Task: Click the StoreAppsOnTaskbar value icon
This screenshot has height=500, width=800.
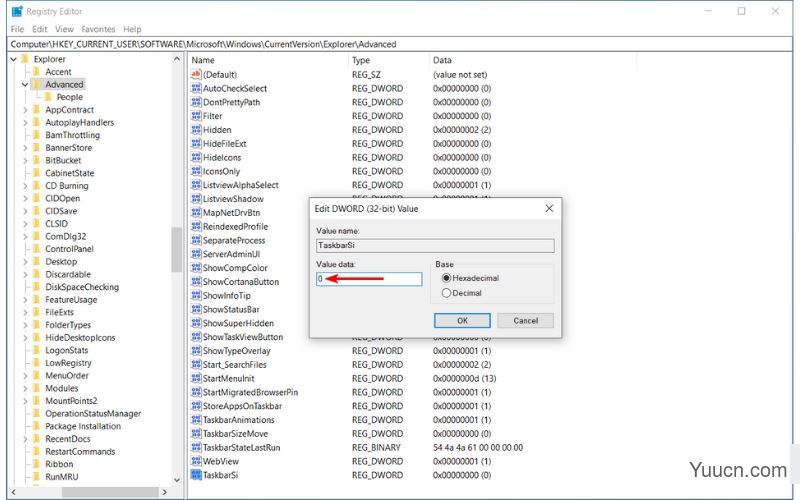Action: tap(196, 406)
